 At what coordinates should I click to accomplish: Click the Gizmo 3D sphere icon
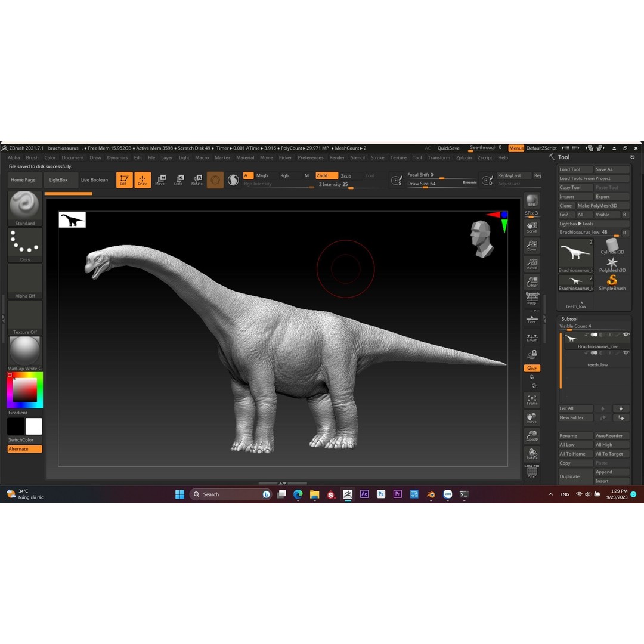tap(215, 180)
